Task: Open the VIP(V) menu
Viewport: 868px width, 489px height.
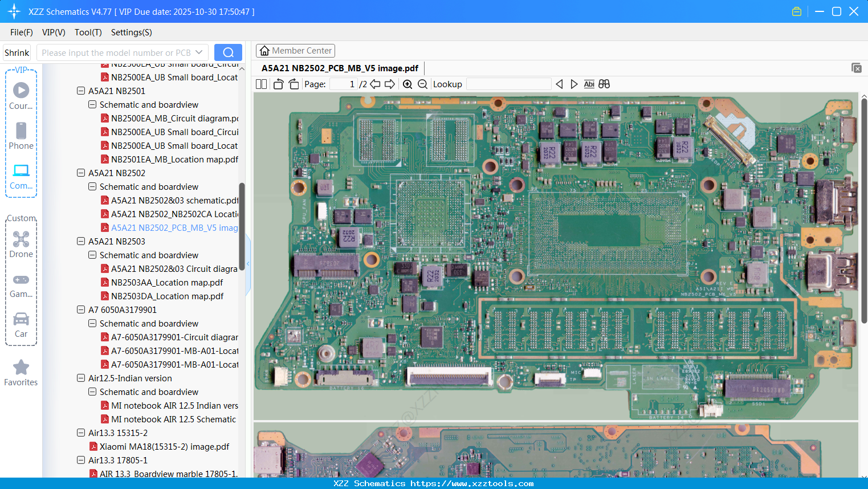Action: (x=54, y=32)
